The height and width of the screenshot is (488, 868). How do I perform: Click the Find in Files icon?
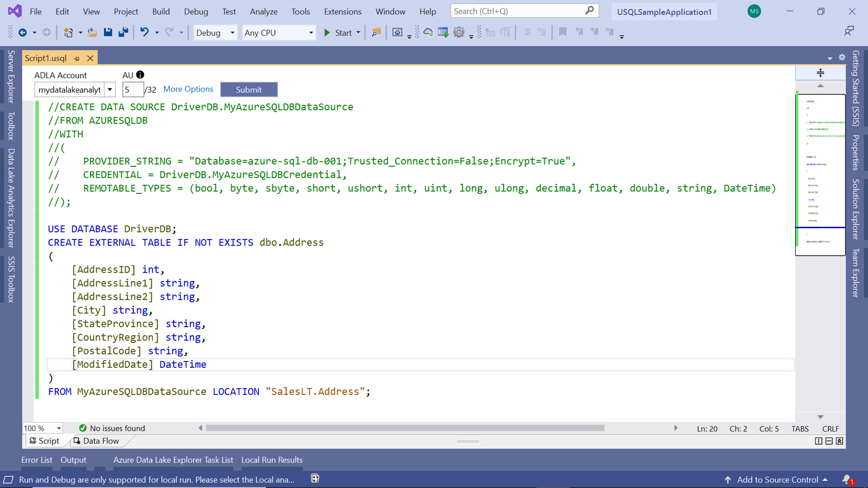[x=376, y=32]
